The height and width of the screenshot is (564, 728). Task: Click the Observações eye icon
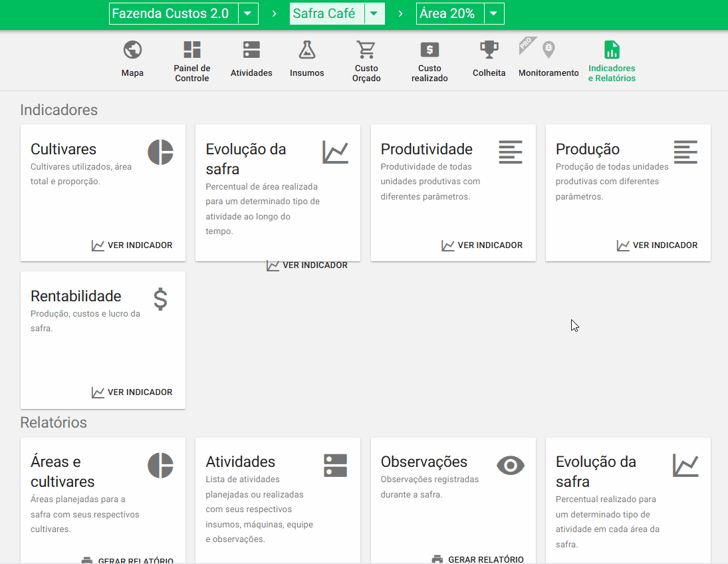(511, 466)
